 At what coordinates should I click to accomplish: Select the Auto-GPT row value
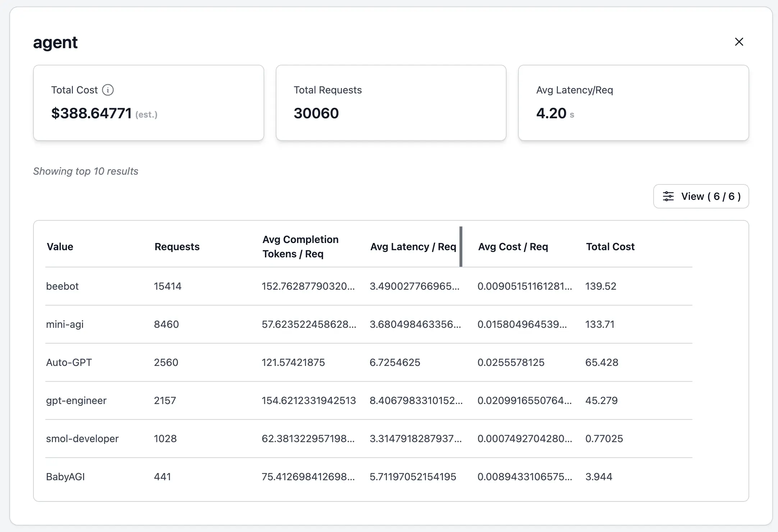tap(69, 362)
